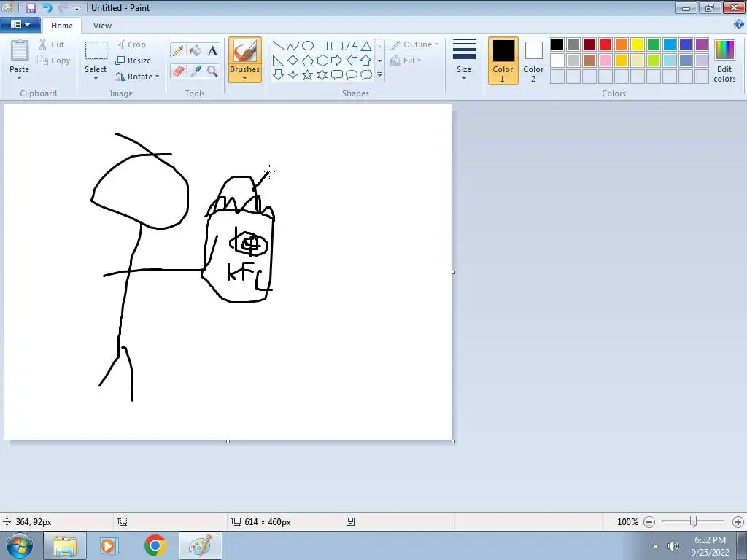
Task: Choose the Right triangle shape
Action: coord(278,61)
